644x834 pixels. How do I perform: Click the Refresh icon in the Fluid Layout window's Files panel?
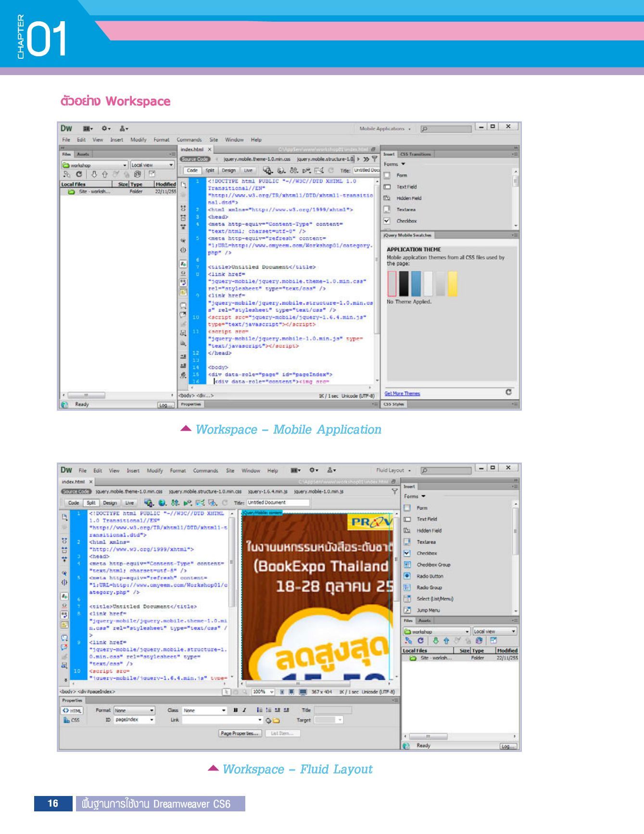[420, 641]
